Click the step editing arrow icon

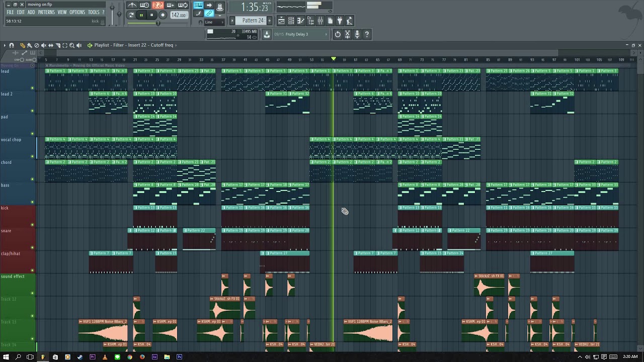point(209,5)
